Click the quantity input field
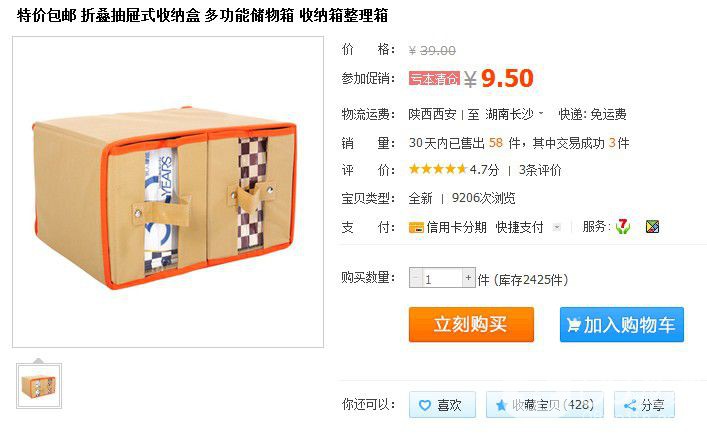This screenshot has height=434, width=707. point(442,278)
